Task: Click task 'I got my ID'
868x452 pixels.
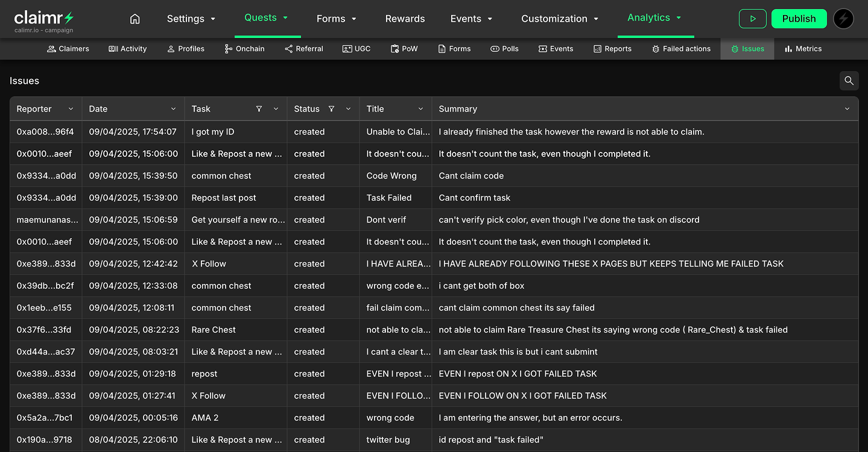Action: pos(213,132)
